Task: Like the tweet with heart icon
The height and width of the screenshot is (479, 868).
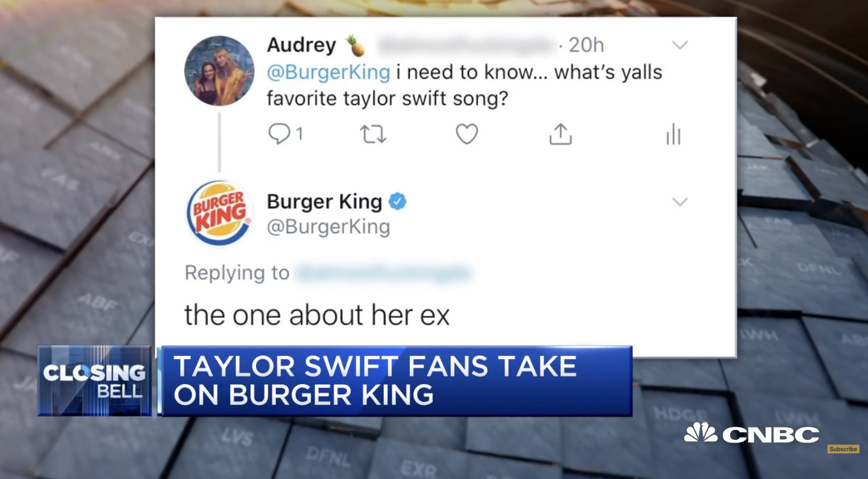Action: point(466,134)
